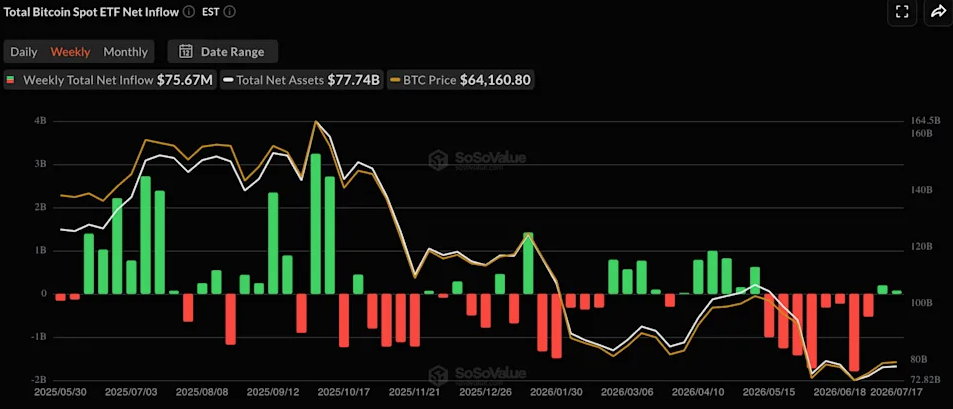Click the 2025/07/03 axis date label

point(131,393)
